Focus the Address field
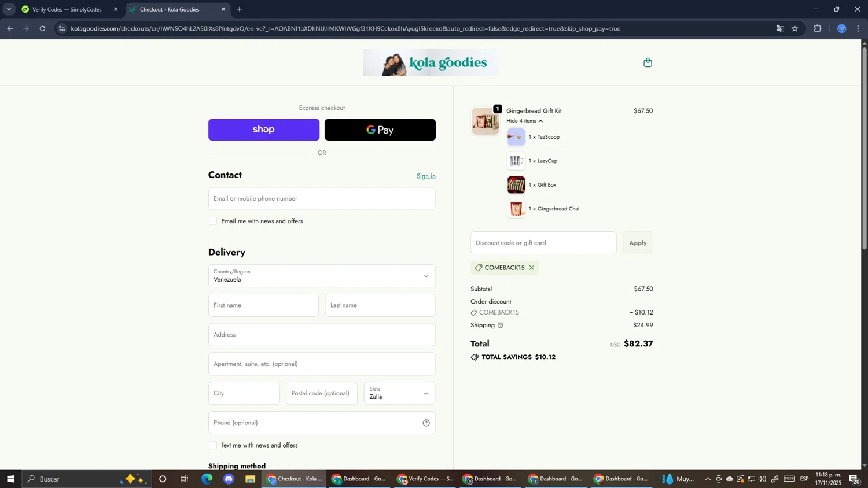 322,335
